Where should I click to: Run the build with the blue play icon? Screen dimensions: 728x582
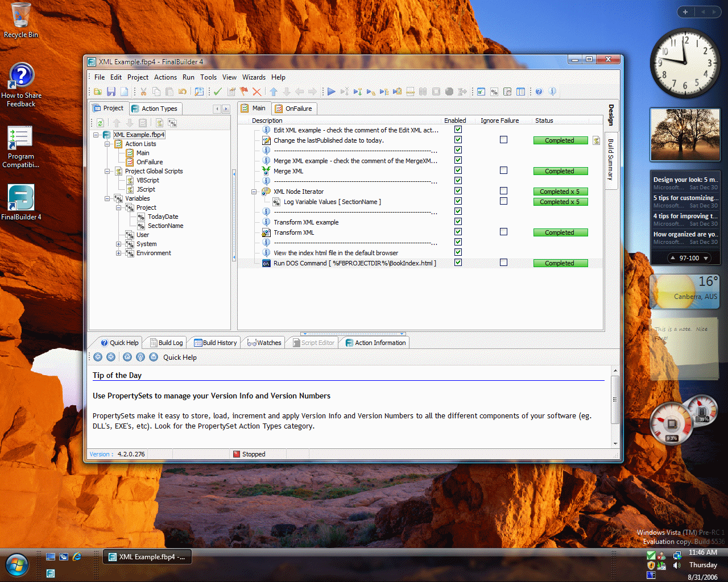(331, 92)
